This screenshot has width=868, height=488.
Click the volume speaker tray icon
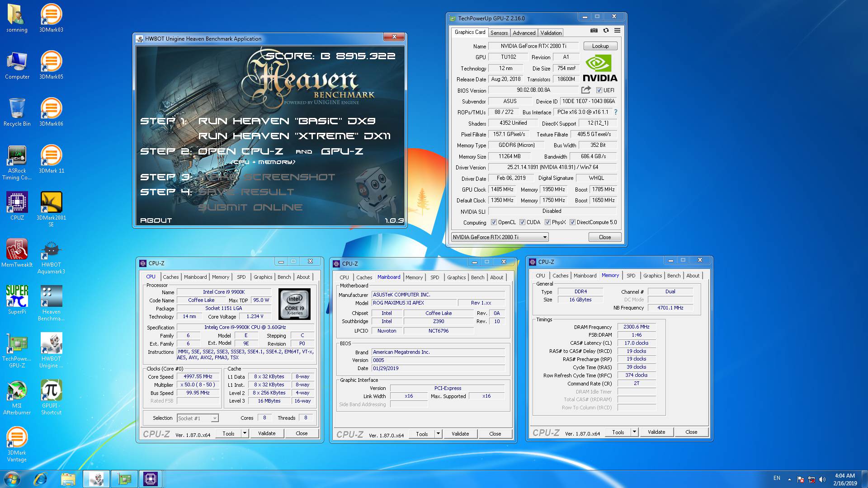tap(822, 479)
